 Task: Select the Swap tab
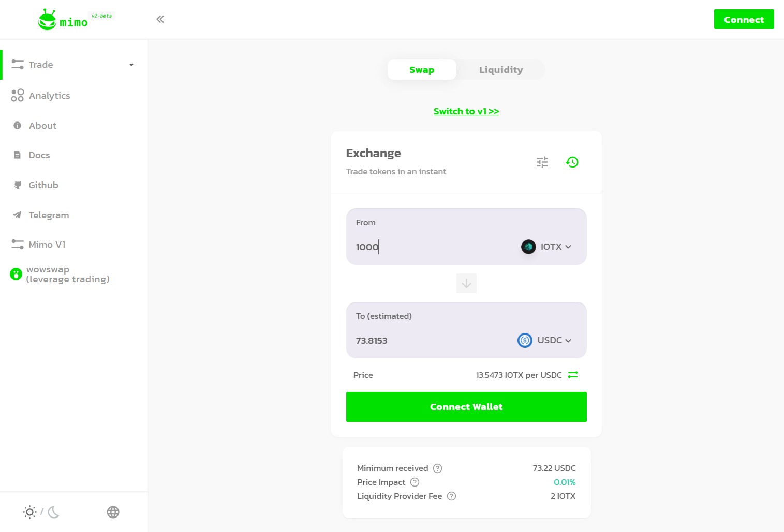[422, 70]
